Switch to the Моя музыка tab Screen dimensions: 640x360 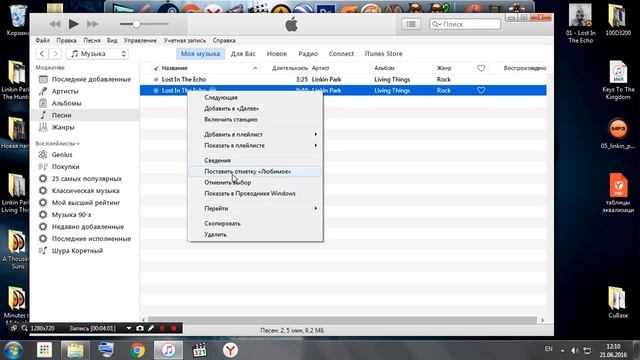(200, 53)
